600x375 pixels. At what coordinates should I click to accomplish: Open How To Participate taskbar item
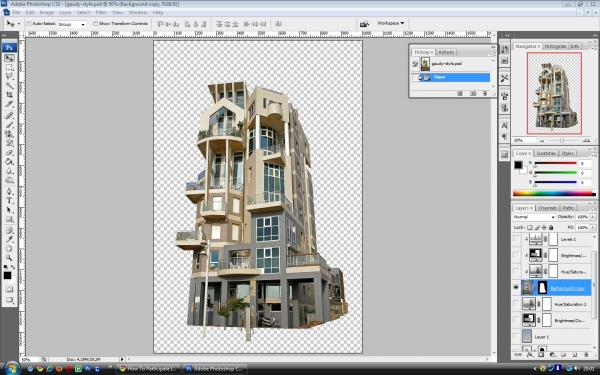148,368
